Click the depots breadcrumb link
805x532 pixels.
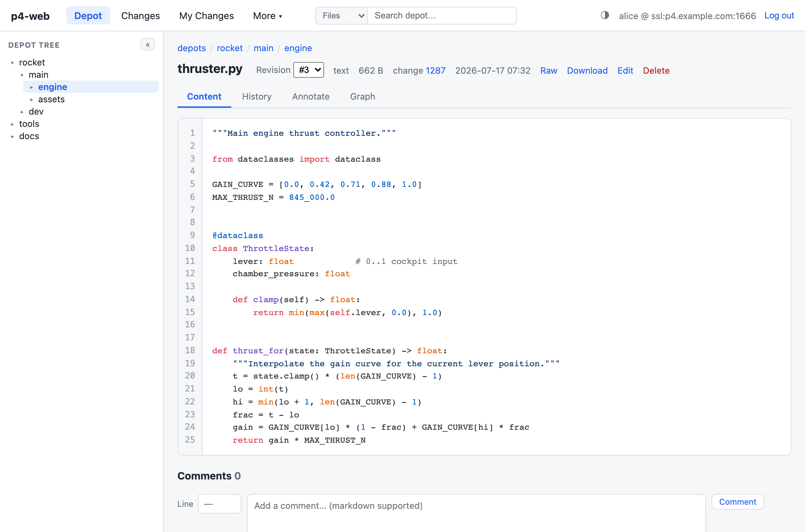coord(192,48)
